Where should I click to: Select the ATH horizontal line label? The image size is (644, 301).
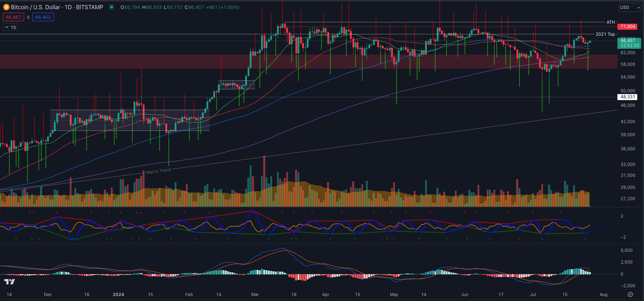pos(610,22)
